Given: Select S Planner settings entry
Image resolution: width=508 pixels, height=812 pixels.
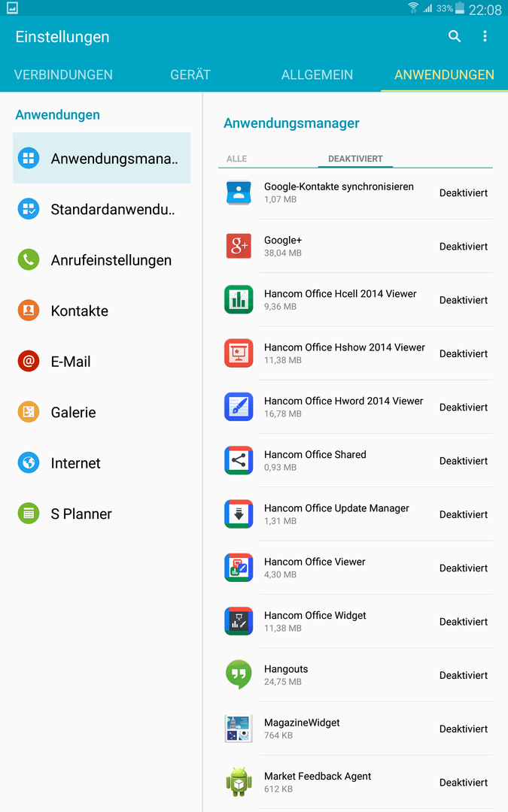Looking at the screenshot, I should click(x=102, y=514).
